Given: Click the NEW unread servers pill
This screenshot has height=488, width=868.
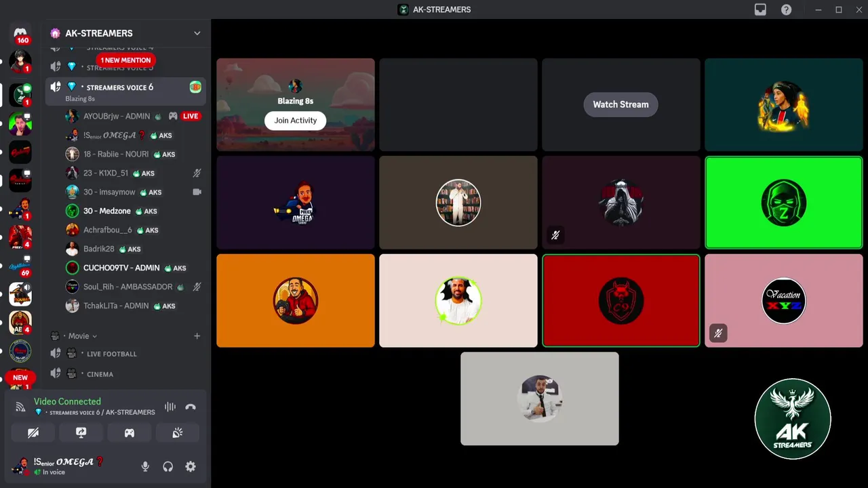Looking at the screenshot, I should tap(20, 378).
